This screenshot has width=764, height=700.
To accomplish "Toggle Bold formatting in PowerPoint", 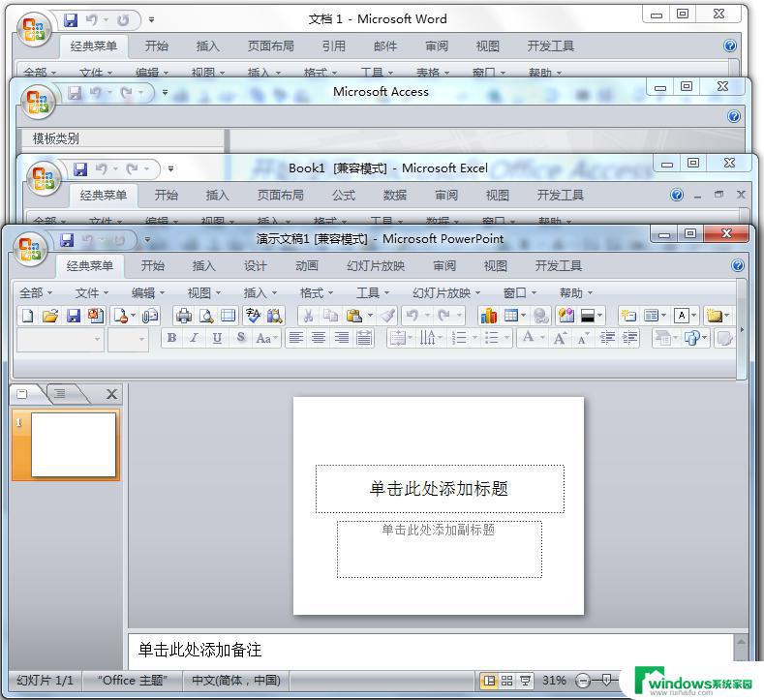I will pyautogui.click(x=171, y=338).
